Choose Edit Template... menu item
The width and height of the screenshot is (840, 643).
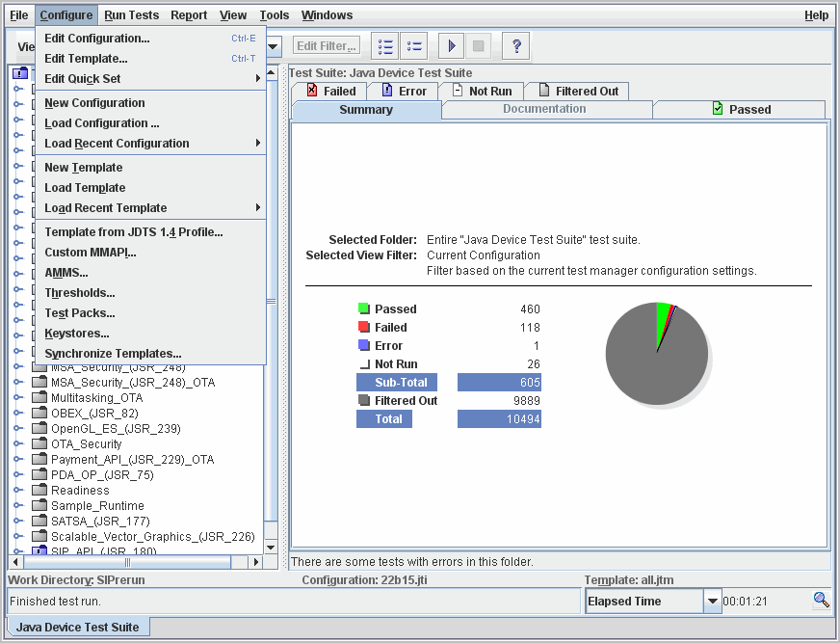click(x=151, y=59)
